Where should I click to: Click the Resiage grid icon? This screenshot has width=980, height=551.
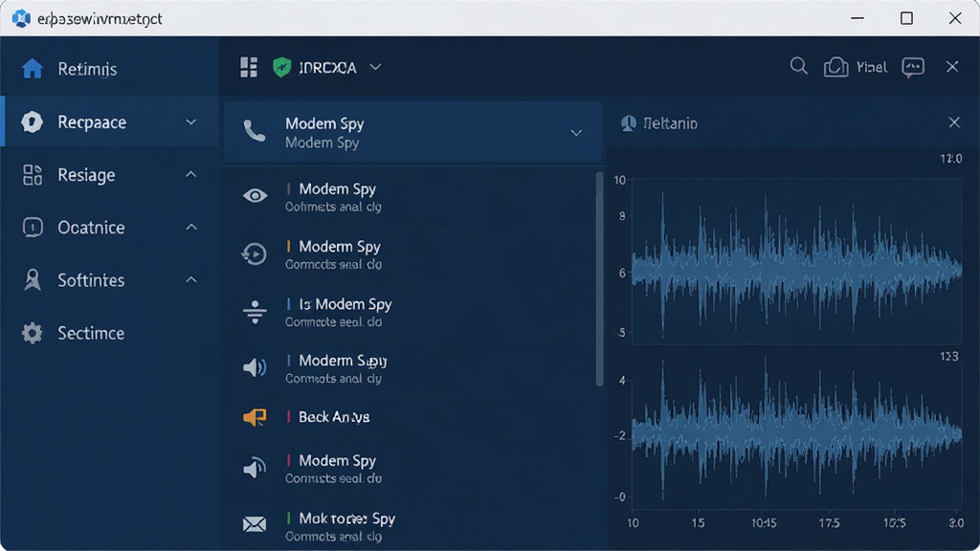tap(32, 175)
